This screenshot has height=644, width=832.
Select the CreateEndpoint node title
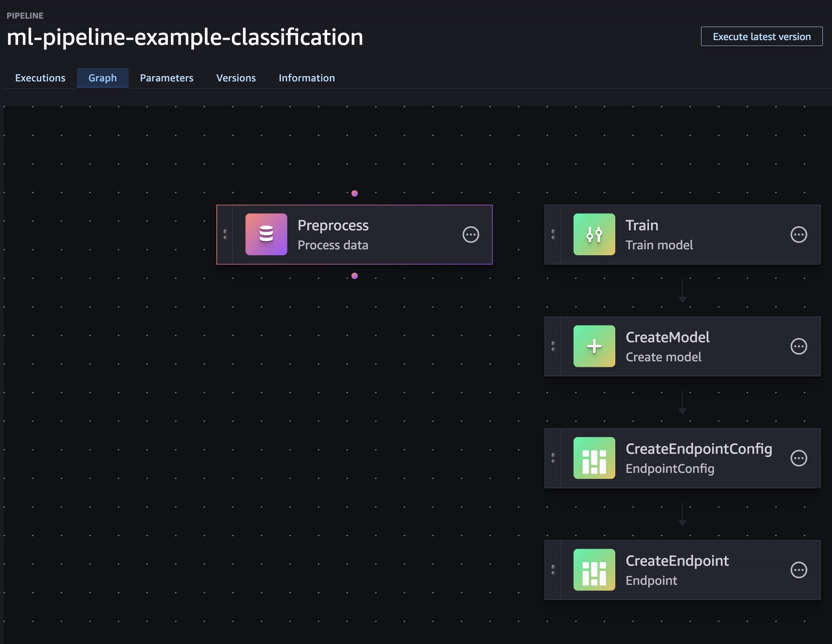coord(677,561)
